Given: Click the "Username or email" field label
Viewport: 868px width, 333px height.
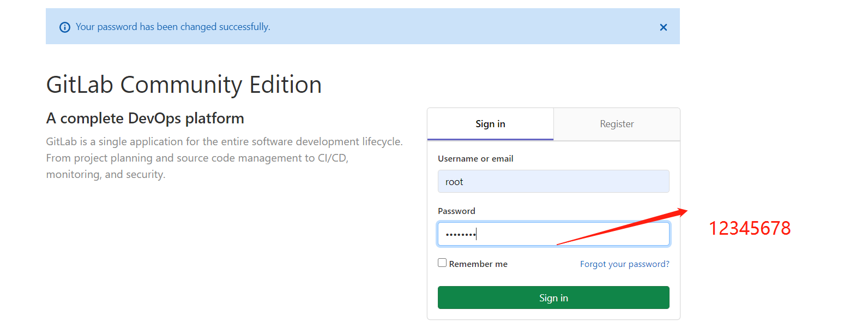Looking at the screenshot, I should pyautogui.click(x=475, y=159).
